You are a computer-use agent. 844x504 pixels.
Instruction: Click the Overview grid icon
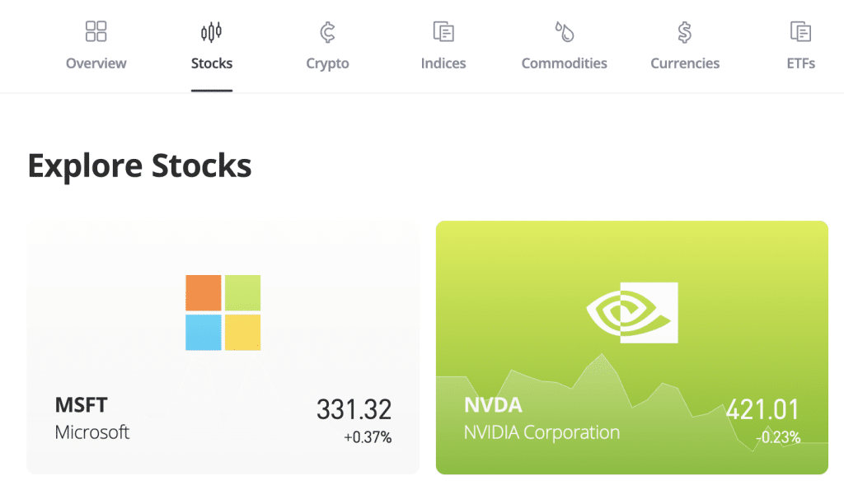point(96,30)
